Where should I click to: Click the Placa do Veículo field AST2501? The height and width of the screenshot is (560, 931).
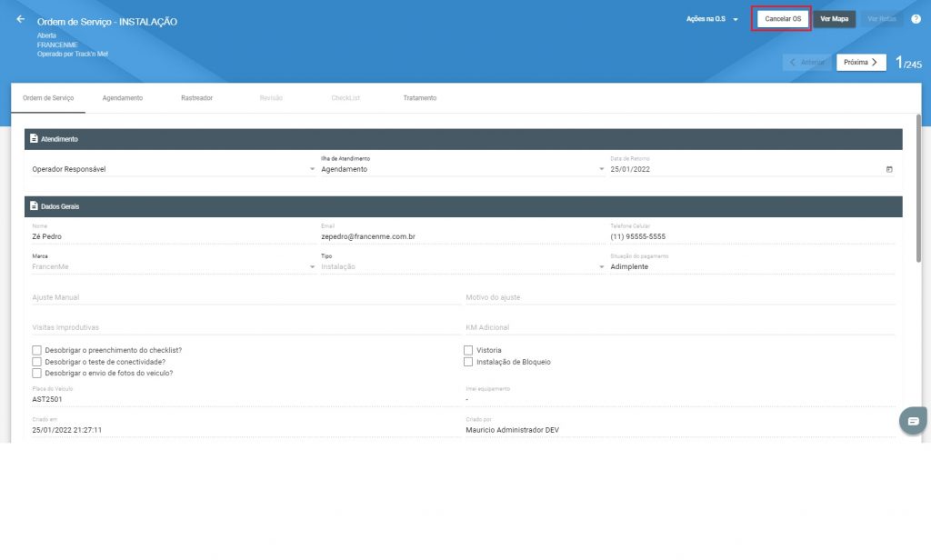(245, 399)
